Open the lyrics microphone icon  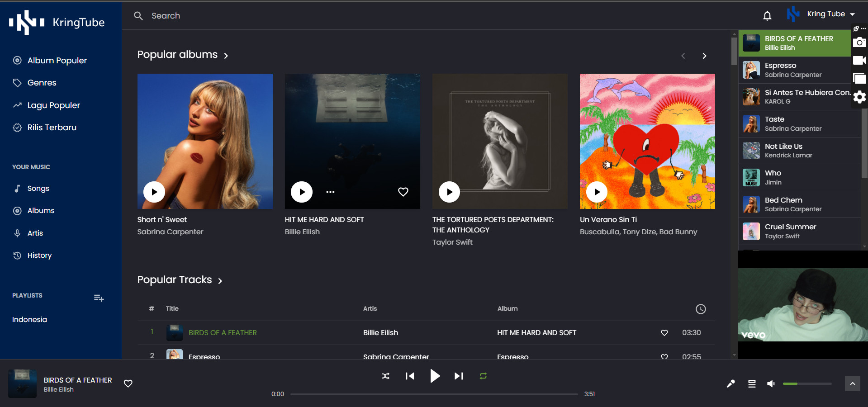pos(730,383)
